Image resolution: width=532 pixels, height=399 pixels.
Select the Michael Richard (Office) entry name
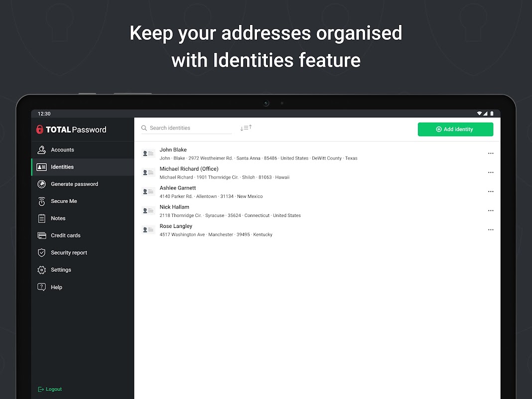pos(189,169)
